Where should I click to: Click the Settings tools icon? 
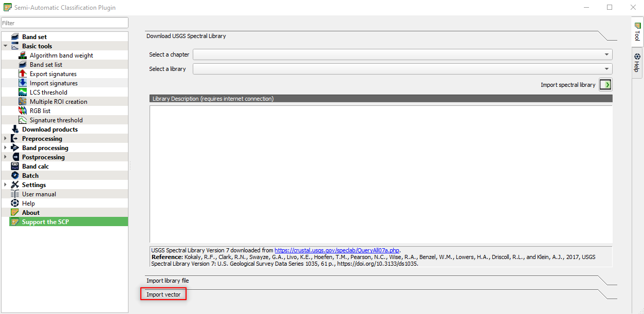pyautogui.click(x=15, y=185)
